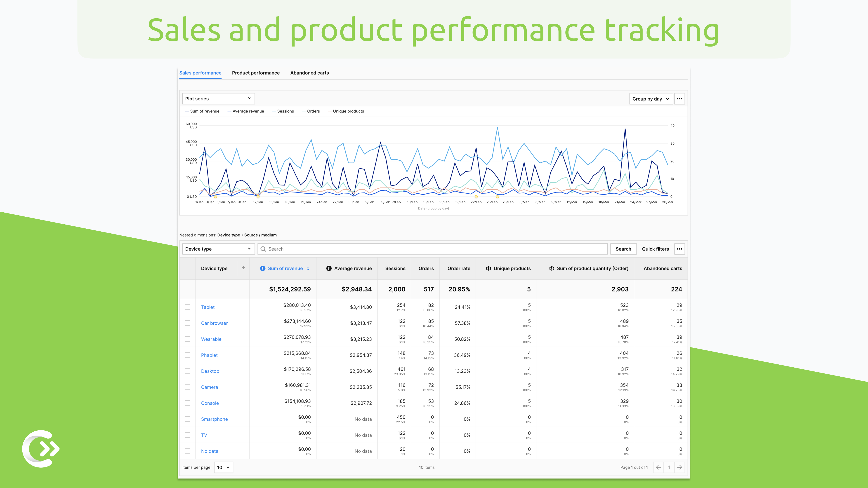This screenshot has height=488, width=868.
Task: Toggle Orders legend series
Action: (311, 111)
